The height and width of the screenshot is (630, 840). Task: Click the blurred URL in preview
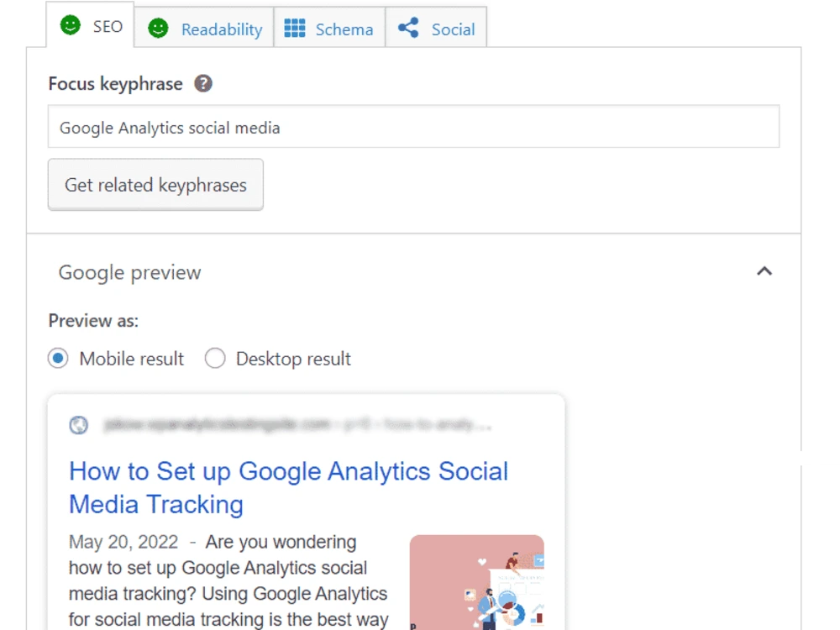[x=298, y=425]
